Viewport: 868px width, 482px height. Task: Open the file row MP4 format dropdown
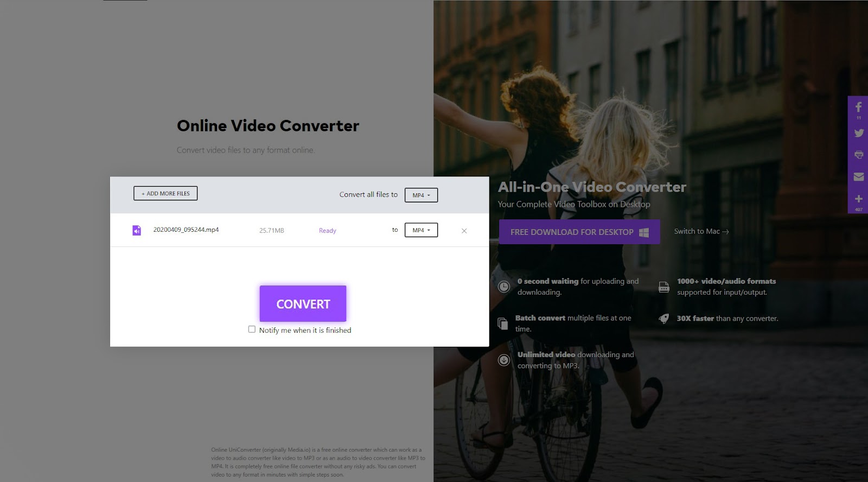click(x=421, y=230)
